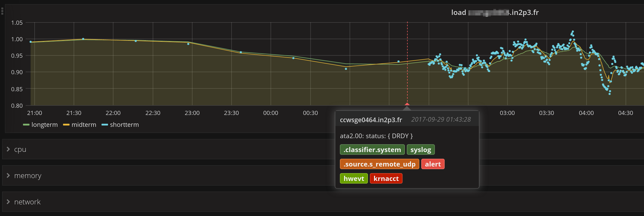644x216 pixels.
Task: Select the .classifier.system tag
Action: click(372, 150)
